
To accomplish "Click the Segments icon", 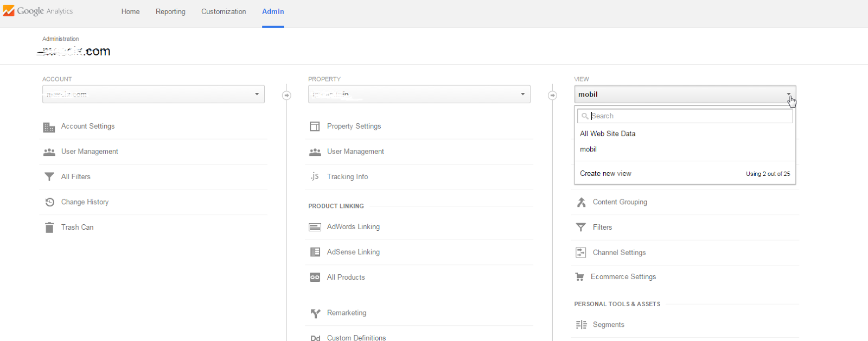I will [x=581, y=325].
